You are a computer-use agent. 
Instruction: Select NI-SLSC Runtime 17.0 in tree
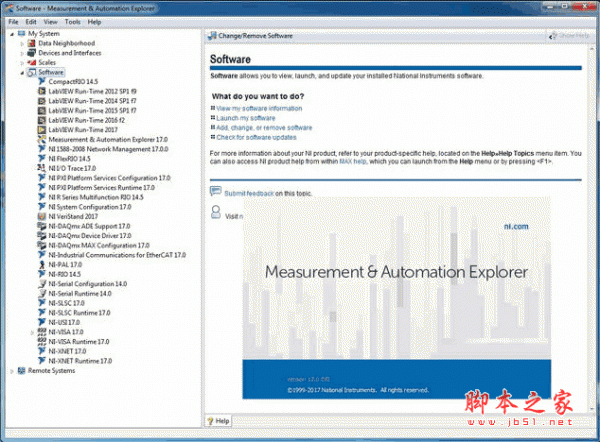[79, 313]
